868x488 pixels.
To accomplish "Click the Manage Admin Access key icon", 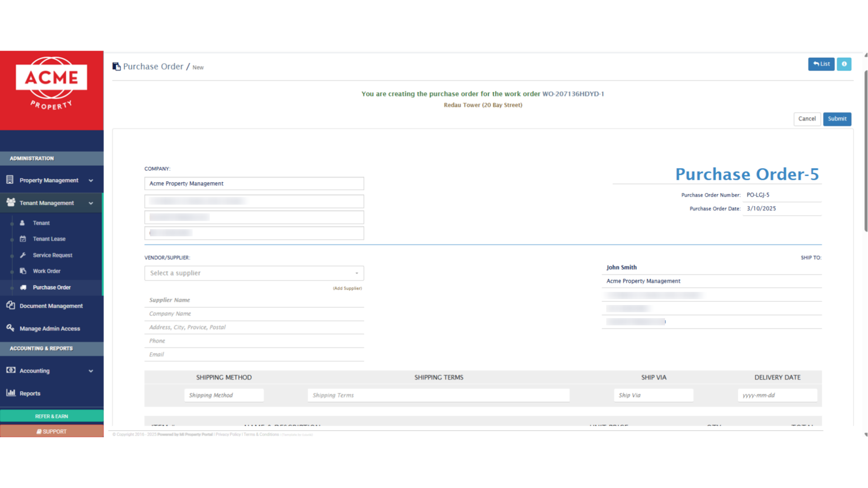I will 10,328.
